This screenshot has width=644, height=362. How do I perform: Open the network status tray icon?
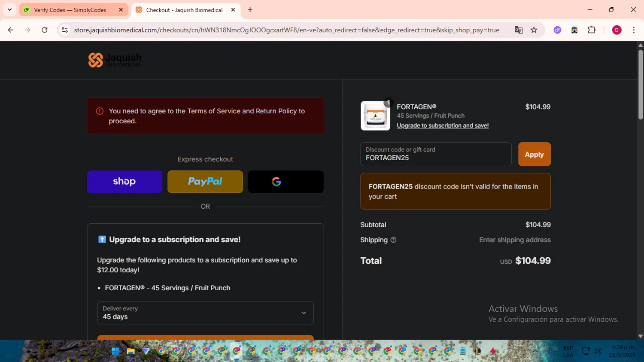click(586, 351)
